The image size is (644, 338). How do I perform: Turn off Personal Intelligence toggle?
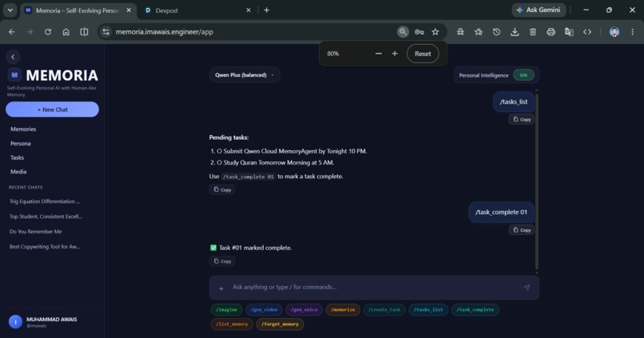523,75
